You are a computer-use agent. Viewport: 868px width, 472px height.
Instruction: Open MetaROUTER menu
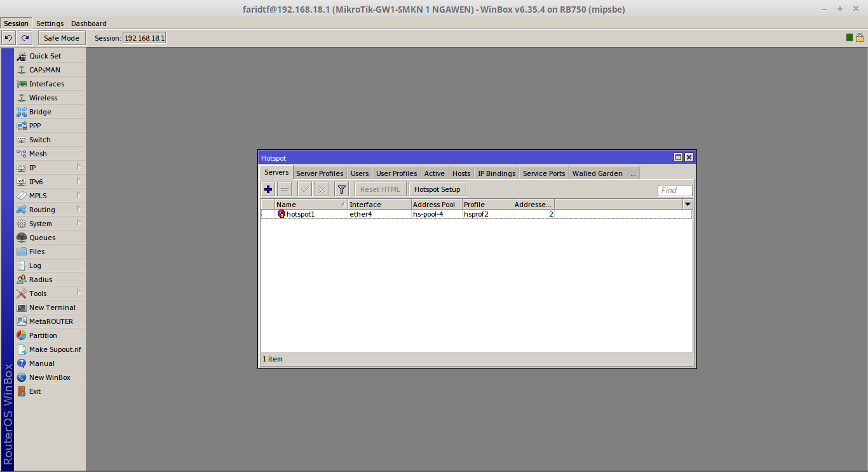click(x=50, y=321)
